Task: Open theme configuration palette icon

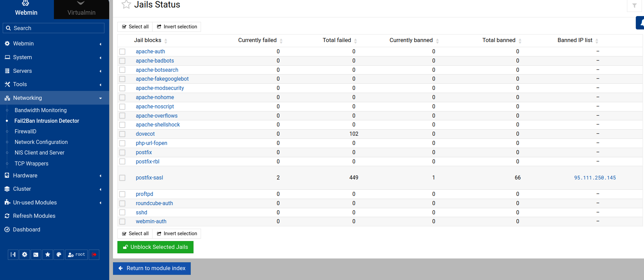Action: point(59,255)
